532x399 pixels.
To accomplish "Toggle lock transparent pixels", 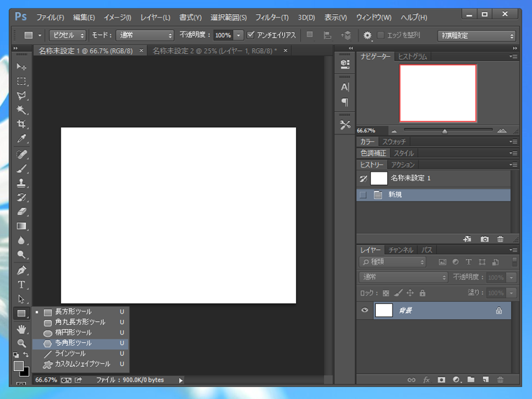I will pos(386,293).
